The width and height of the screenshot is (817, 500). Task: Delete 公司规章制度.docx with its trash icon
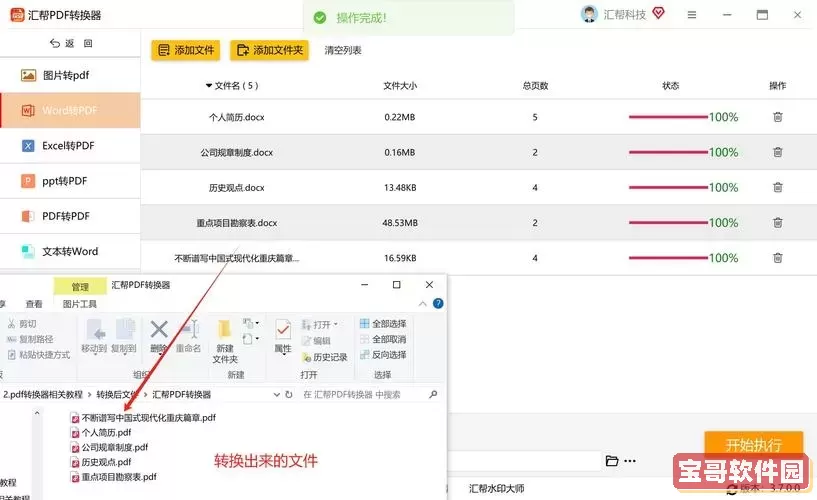pos(777,152)
